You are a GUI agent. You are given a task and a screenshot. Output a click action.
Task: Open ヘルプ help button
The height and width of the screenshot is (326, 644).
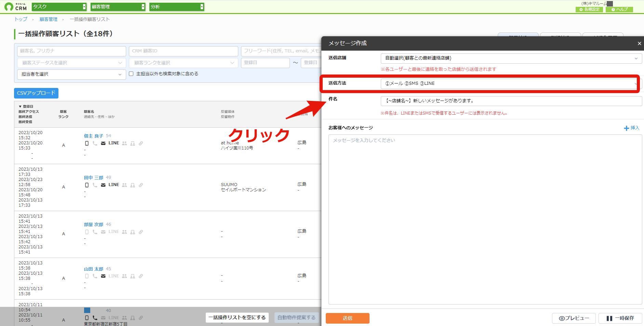[x=619, y=10]
